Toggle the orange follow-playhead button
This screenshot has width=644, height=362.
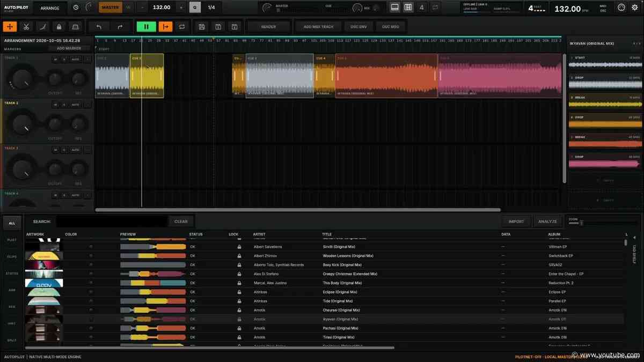[x=165, y=27]
